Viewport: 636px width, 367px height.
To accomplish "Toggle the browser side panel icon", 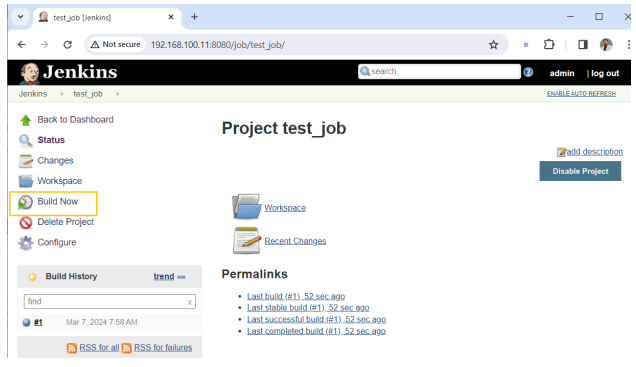I will pyautogui.click(x=583, y=45).
